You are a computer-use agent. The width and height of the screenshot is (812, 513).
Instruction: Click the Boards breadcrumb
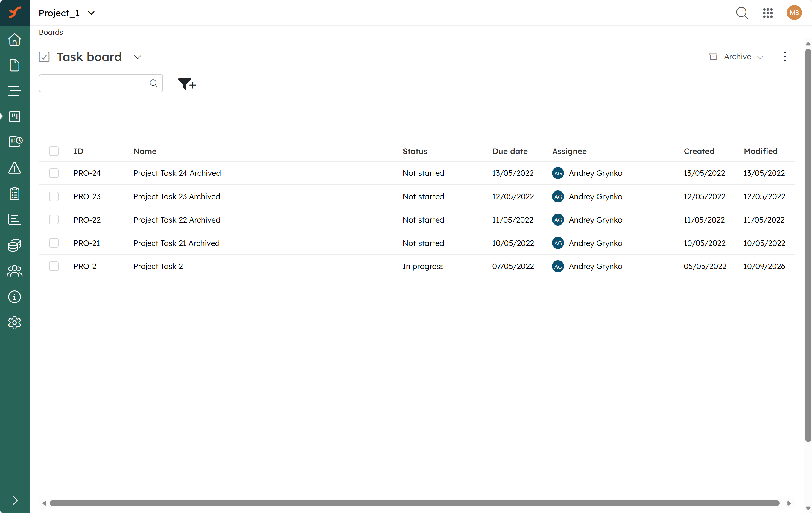[x=51, y=32]
